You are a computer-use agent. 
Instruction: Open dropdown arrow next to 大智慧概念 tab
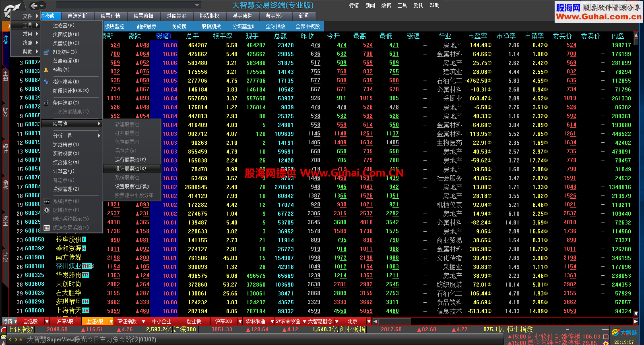336,321
